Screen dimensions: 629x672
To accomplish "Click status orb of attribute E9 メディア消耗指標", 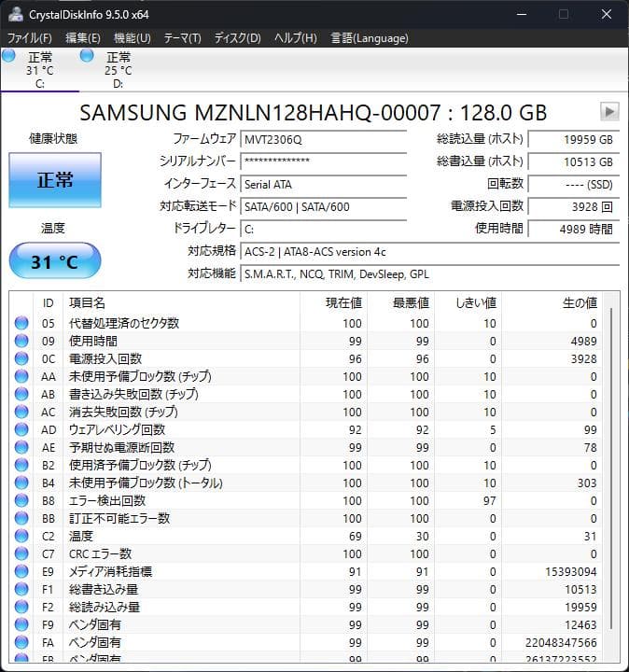I will click(21, 571).
